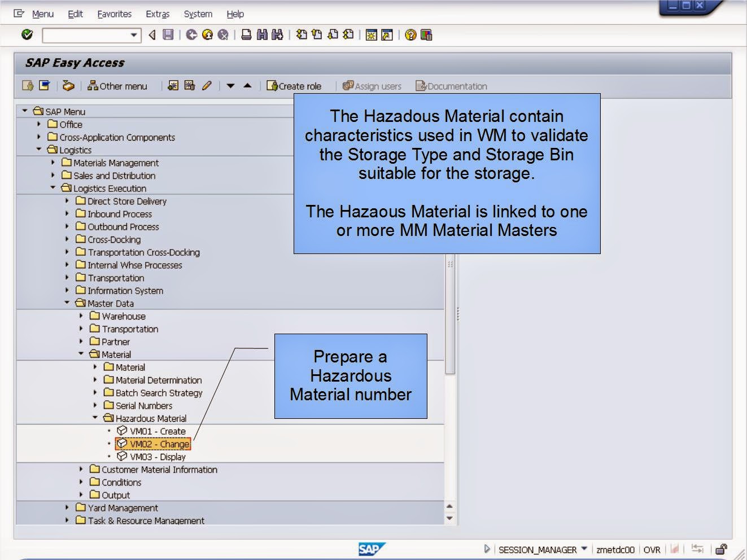Collapse the Master Data folder
The image size is (747, 560).
[x=67, y=303]
